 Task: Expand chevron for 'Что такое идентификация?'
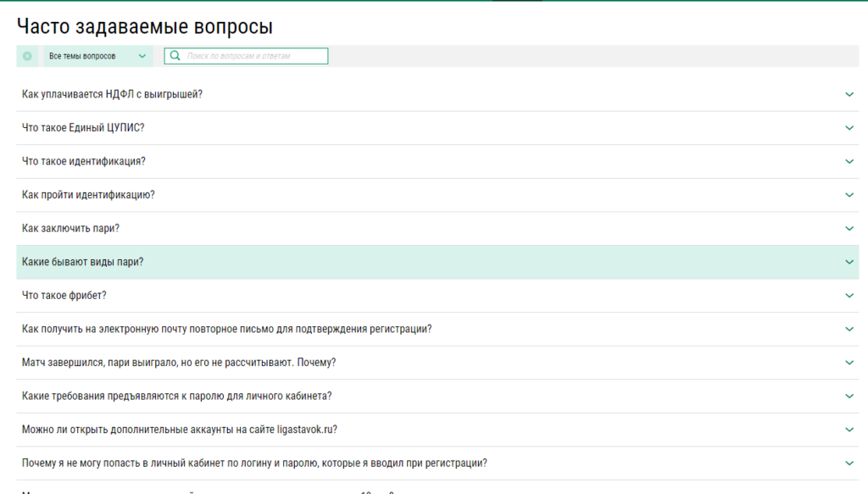[849, 162]
